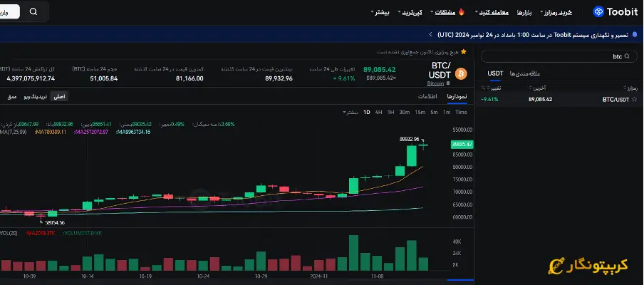
Task: Click the 24h BTC volume 51,005.84
Action: [x=104, y=78]
